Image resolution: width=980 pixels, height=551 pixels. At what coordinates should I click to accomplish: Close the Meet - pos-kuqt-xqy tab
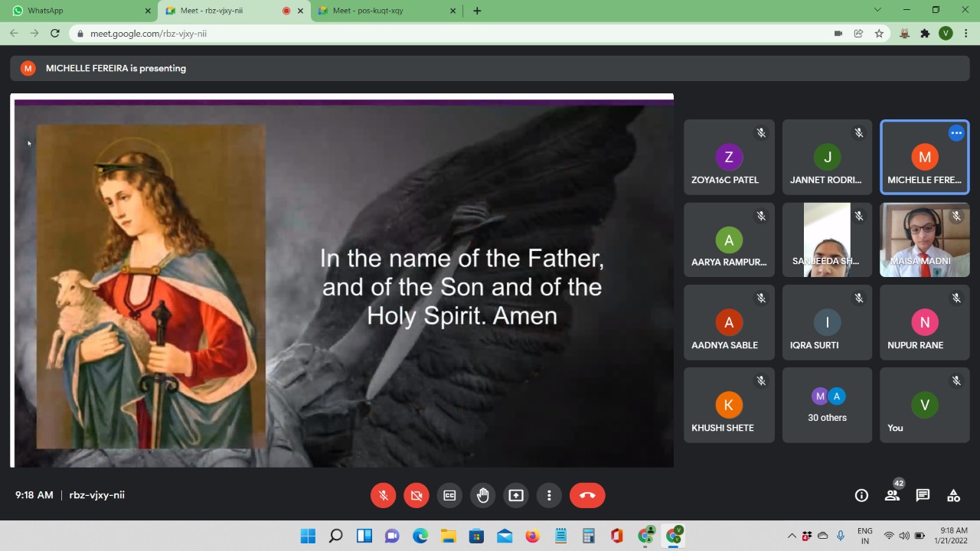tap(453, 11)
